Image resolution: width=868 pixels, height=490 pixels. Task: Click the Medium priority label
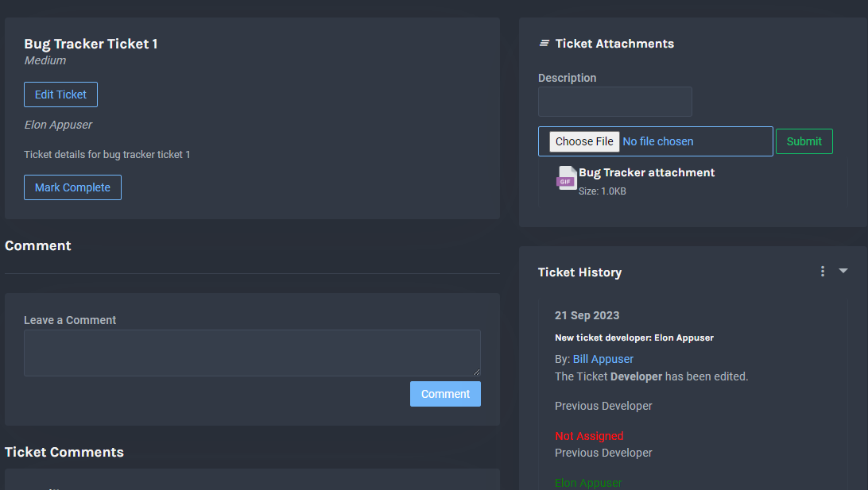pyautogui.click(x=45, y=60)
